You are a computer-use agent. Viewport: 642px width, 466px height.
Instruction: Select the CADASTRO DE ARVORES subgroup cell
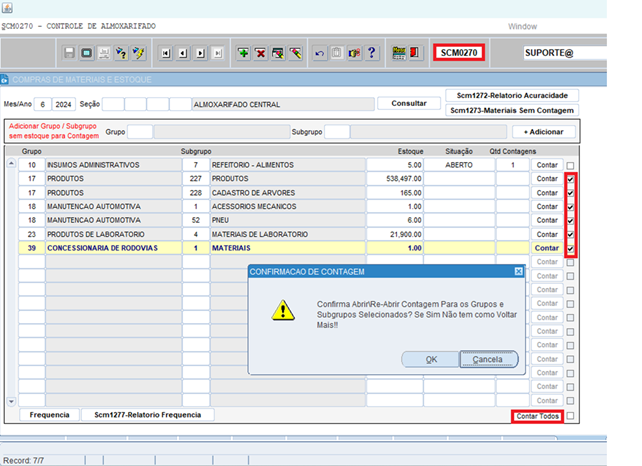pyautogui.click(x=287, y=192)
